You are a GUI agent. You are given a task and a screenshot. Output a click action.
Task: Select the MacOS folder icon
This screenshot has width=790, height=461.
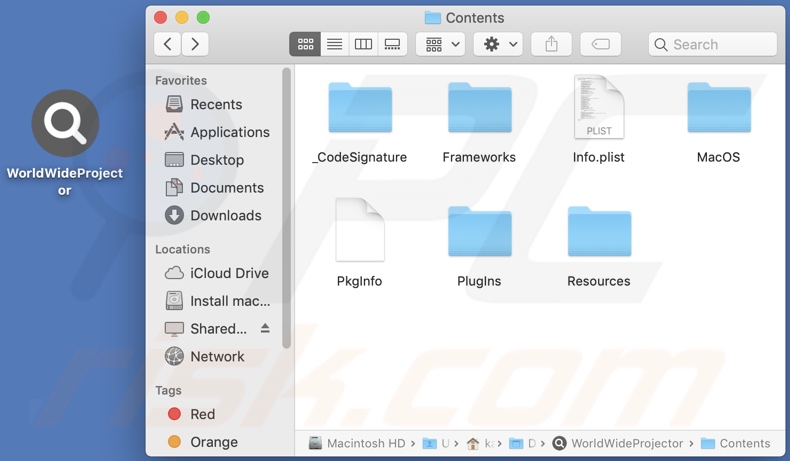[x=719, y=107]
